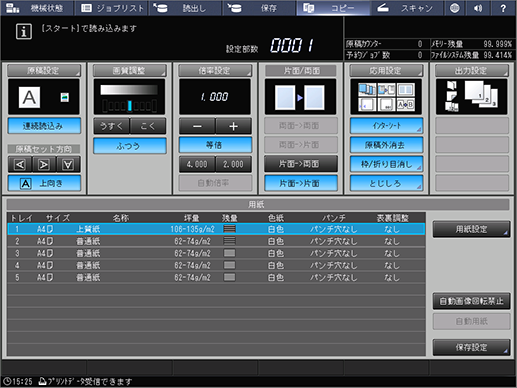Set original direction to upside-down A icon

click(x=68, y=164)
